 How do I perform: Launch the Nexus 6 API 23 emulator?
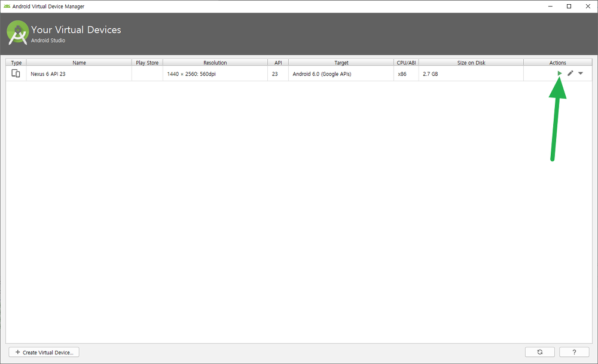pyautogui.click(x=560, y=73)
